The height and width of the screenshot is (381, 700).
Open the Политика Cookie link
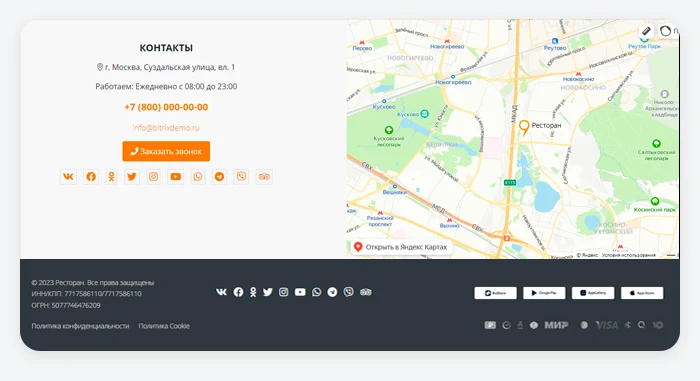click(164, 326)
